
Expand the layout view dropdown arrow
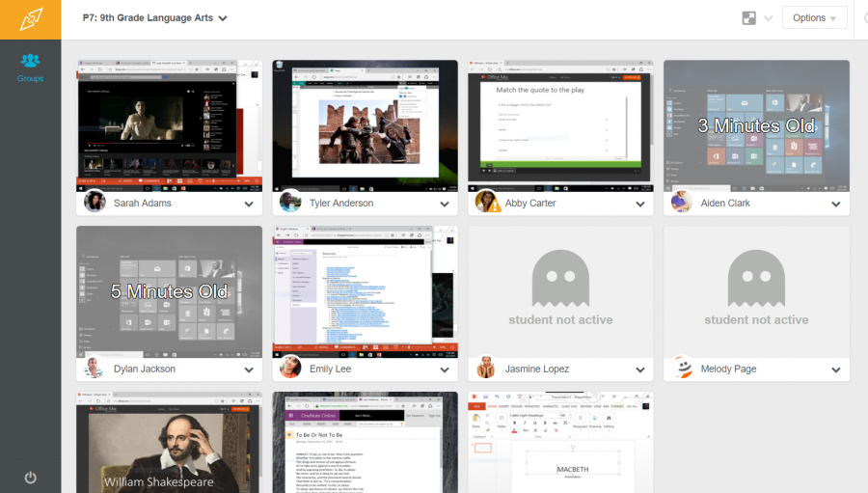[x=769, y=18]
